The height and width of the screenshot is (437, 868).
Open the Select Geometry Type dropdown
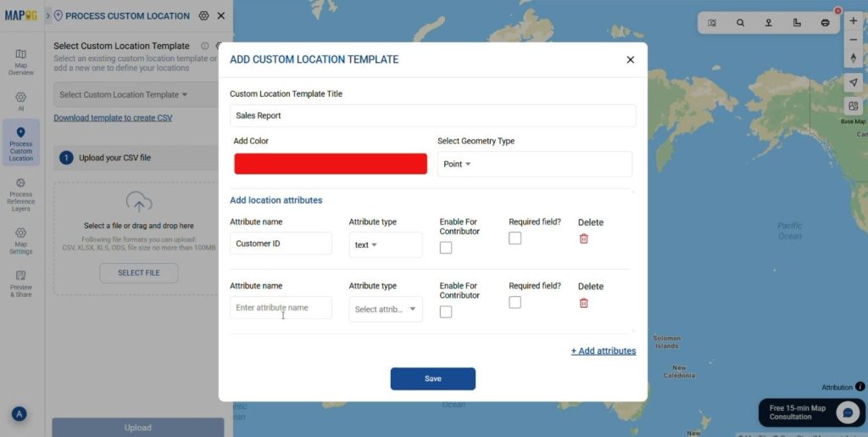point(535,165)
